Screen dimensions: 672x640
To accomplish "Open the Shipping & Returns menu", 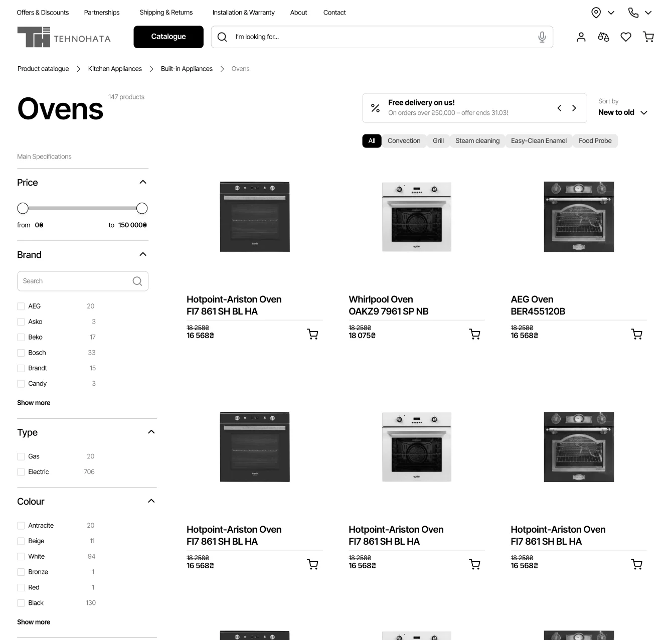I will tap(166, 12).
